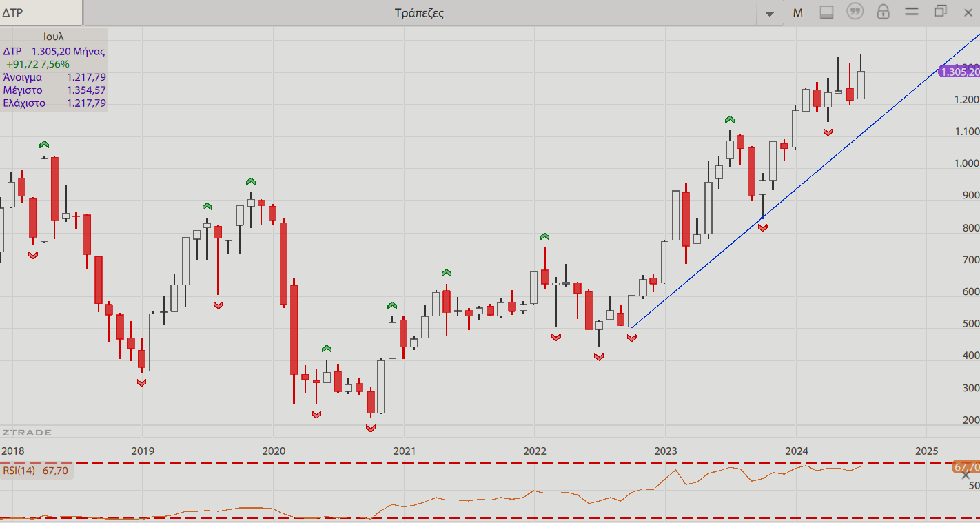
Task: Select the orange 67,70 RSI value tag
Action: (x=966, y=467)
